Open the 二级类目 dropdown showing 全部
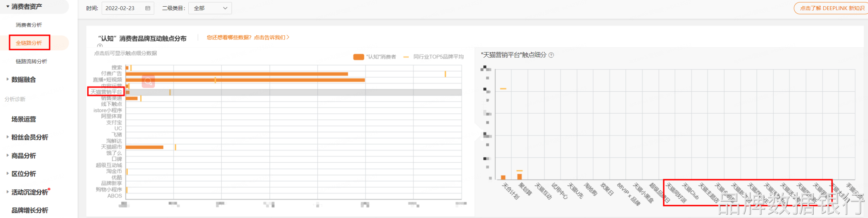 210,8
